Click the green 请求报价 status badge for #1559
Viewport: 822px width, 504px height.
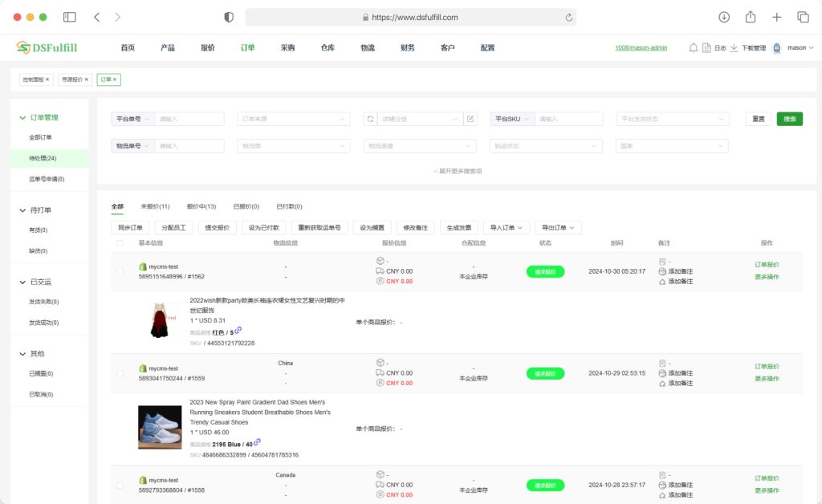(545, 373)
